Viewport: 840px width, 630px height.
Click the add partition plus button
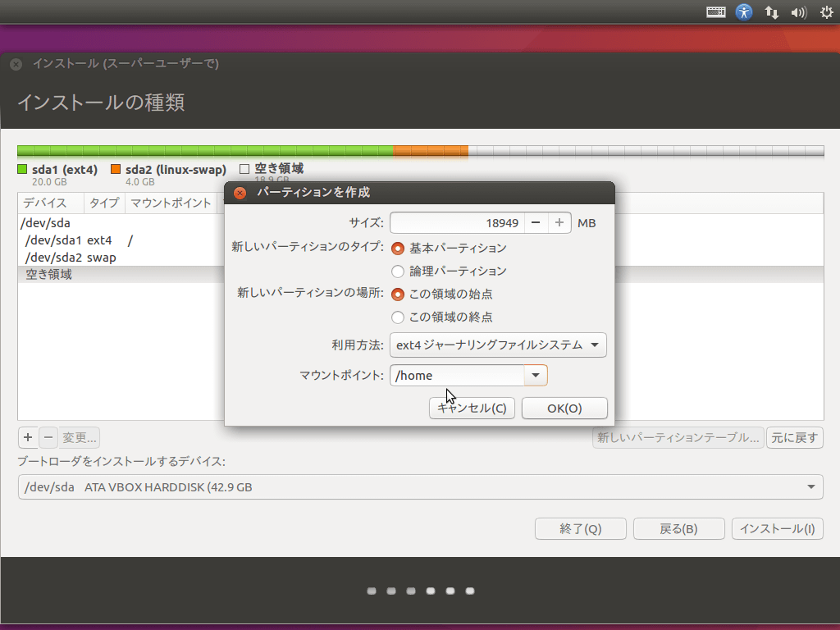tap(27, 437)
